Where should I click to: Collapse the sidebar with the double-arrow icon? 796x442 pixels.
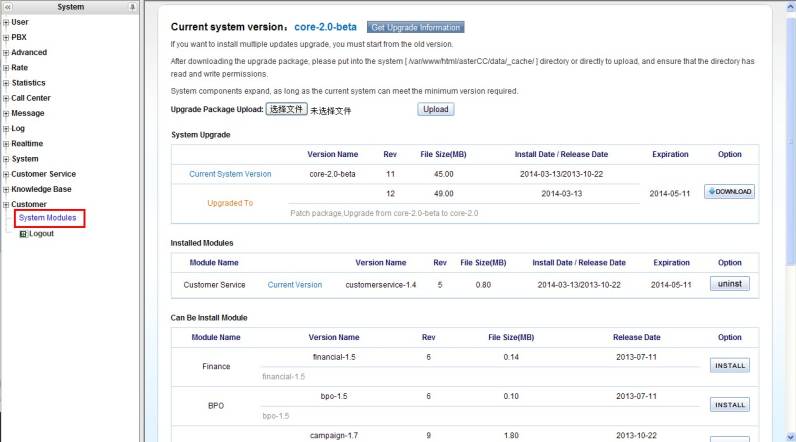8,7
